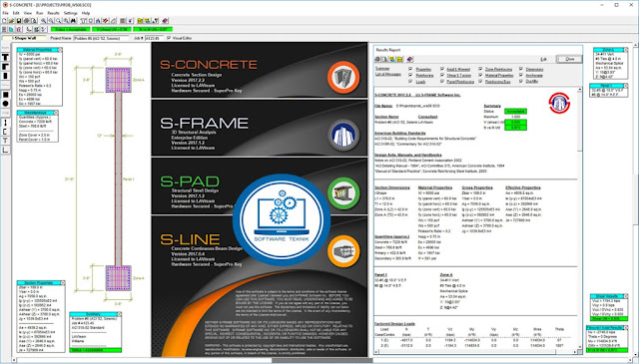The height and width of the screenshot is (364, 639).
Task: Close the Zone A info box
Action: click(625, 50)
